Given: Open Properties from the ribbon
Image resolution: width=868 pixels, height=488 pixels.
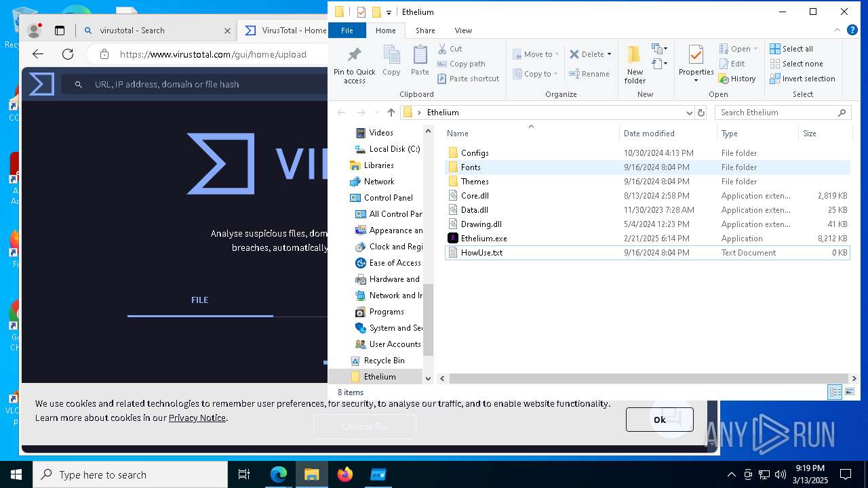Looking at the screenshot, I should point(696,64).
